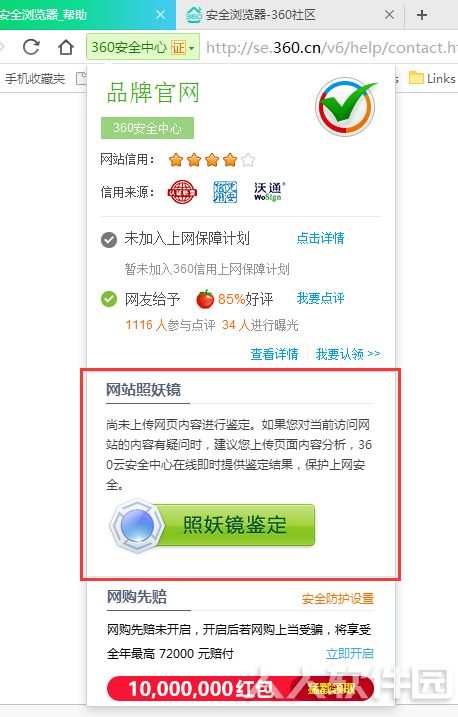Click the green check beside 网友给予

pos(109,300)
